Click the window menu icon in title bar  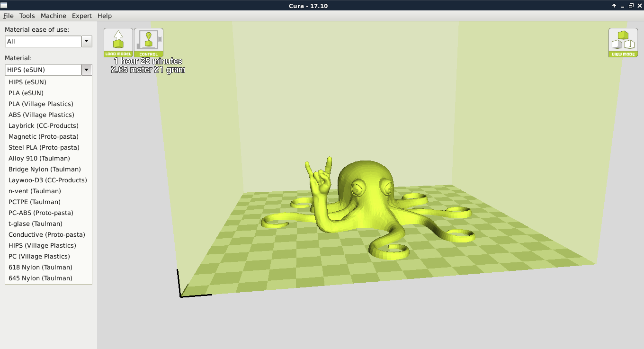coord(4,6)
